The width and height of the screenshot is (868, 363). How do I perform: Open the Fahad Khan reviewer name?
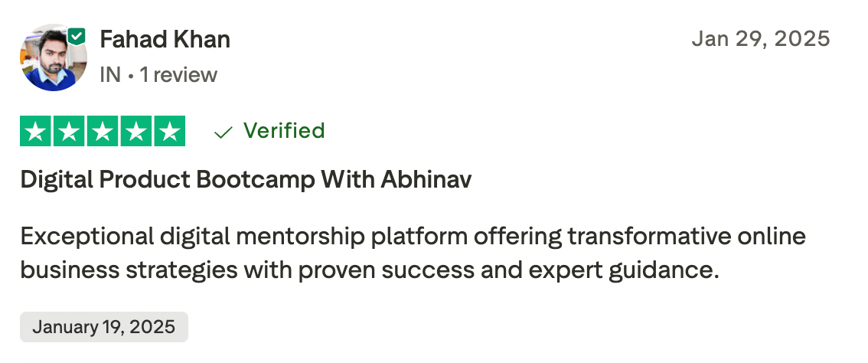click(165, 39)
